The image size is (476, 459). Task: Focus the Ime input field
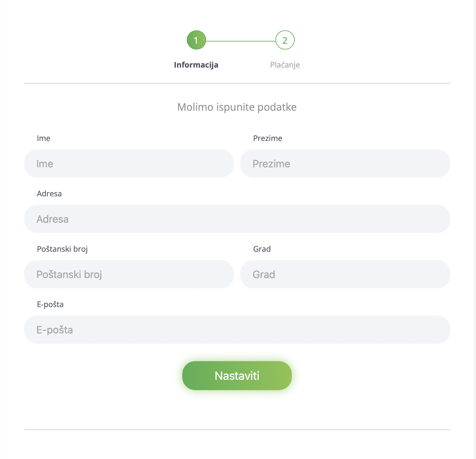(x=129, y=164)
